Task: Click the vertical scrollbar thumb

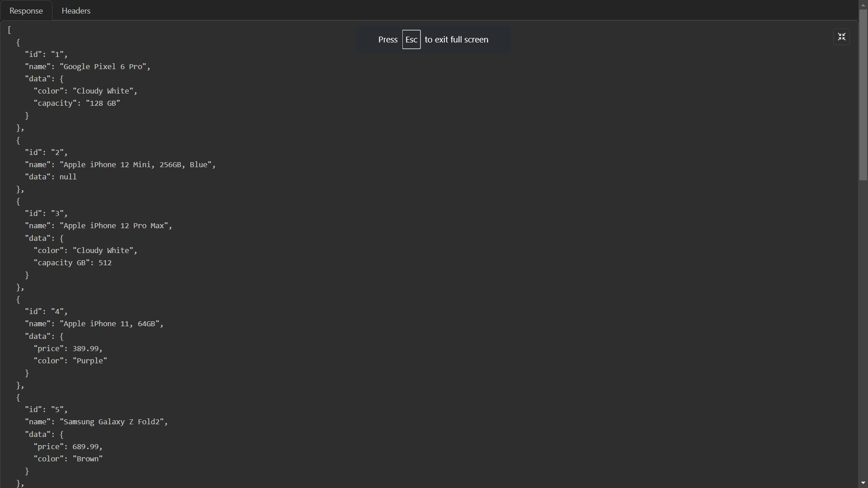Action: click(x=863, y=95)
